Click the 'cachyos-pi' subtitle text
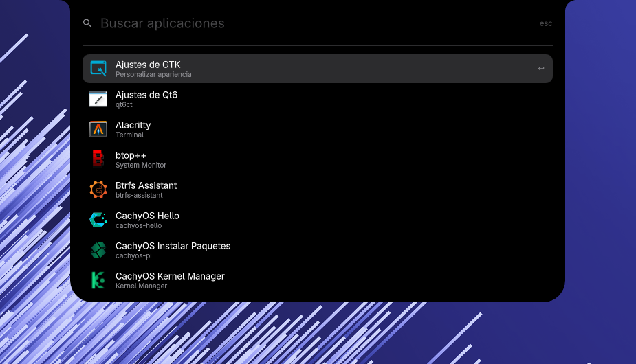 [133, 255]
